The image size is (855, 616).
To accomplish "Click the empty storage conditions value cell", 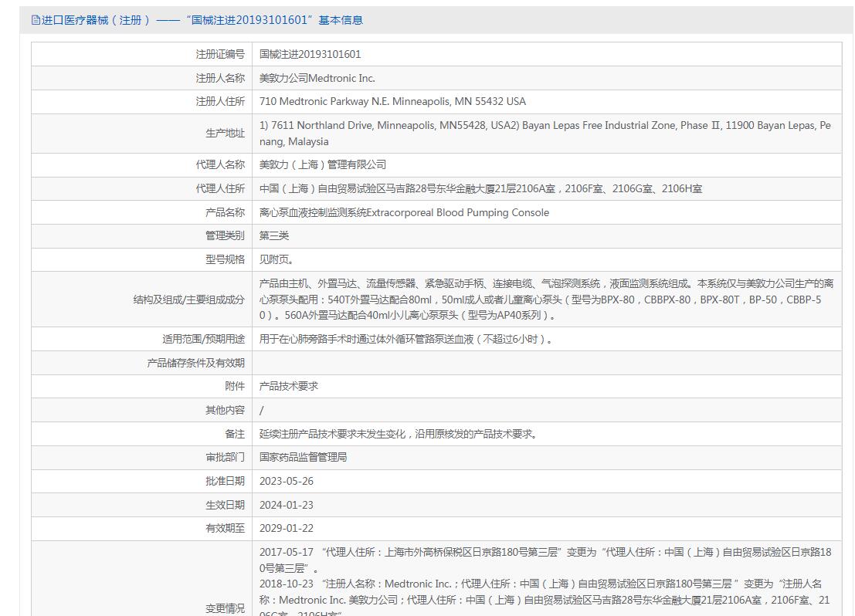I will coord(545,363).
